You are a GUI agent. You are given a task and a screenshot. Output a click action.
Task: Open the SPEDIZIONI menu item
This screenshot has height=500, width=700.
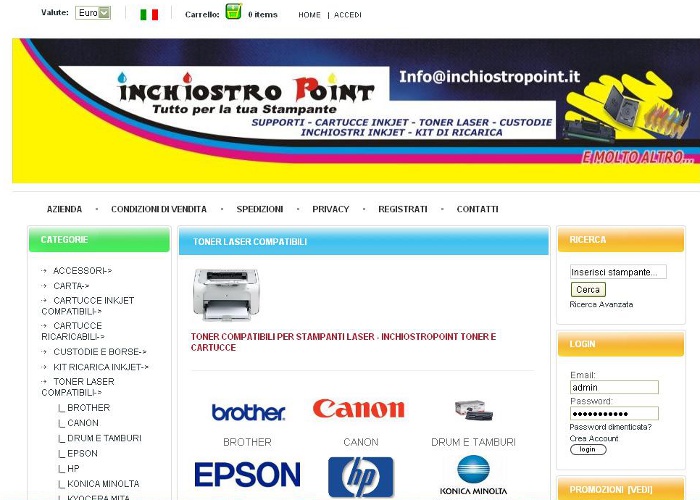tap(260, 209)
